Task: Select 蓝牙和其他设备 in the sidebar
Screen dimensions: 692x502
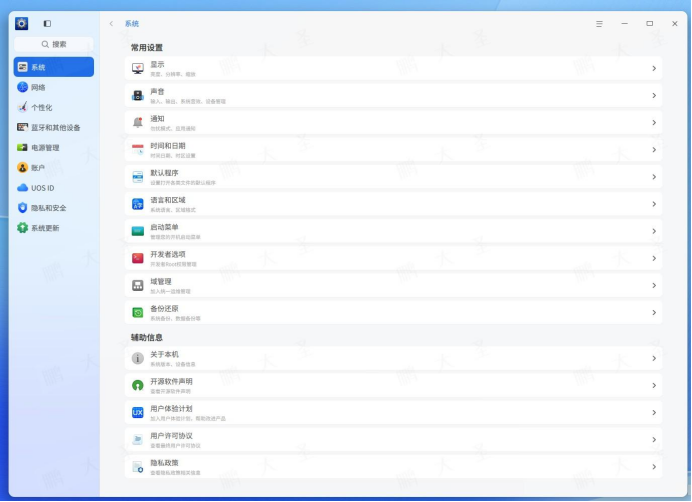Action: coord(54,128)
